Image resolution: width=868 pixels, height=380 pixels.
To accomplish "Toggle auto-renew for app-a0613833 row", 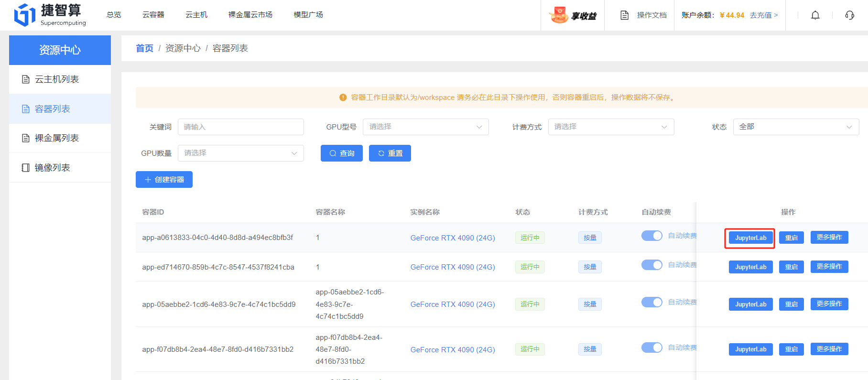I will point(651,236).
